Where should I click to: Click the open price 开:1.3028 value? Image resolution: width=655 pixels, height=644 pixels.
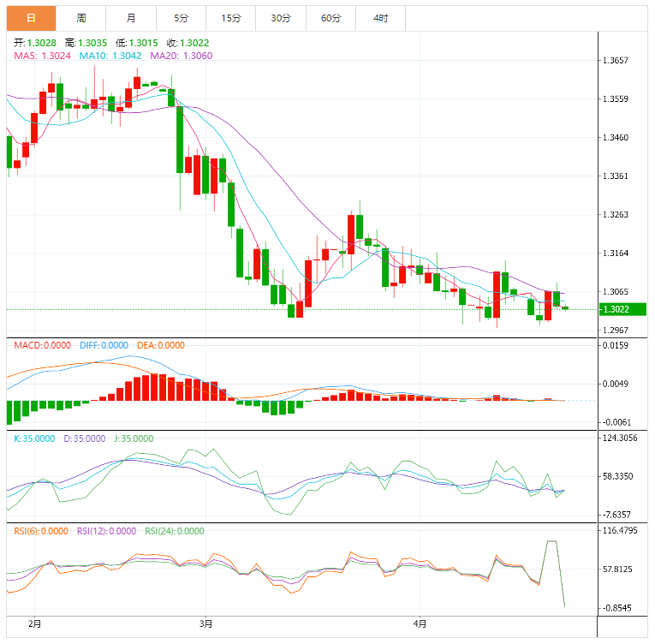pyautogui.click(x=35, y=43)
